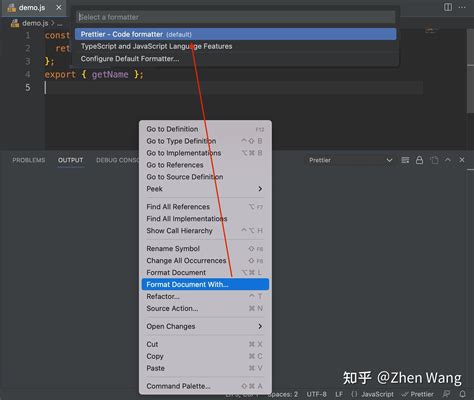Switch to the DEBUG CONSOLE panel tab
This screenshot has height=400, width=474.
[x=117, y=160]
